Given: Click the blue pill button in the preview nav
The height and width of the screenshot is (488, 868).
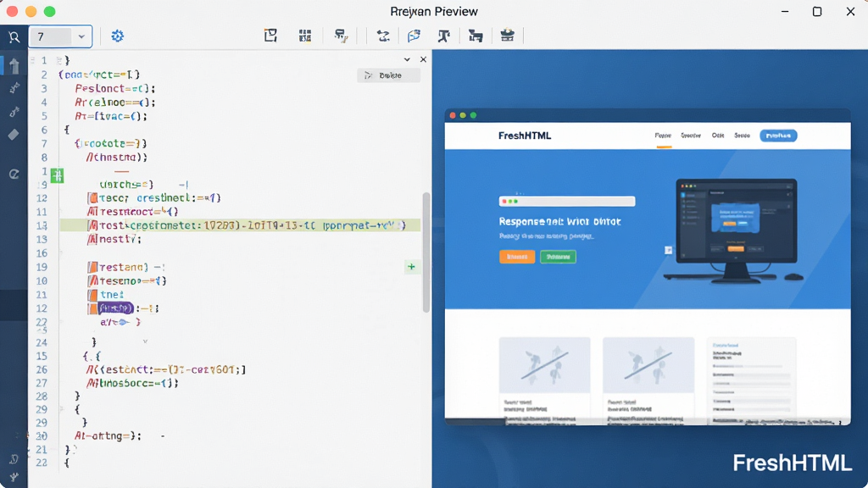Looking at the screenshot, I should (778, 136).
